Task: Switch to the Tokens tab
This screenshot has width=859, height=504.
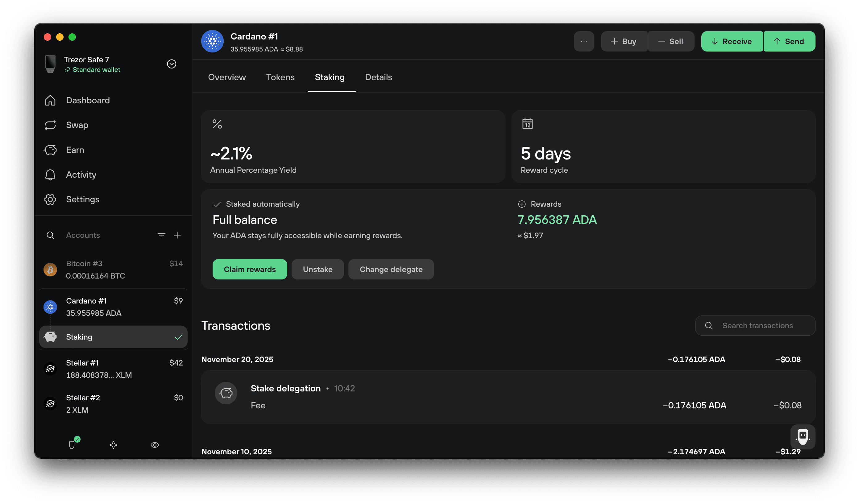Action: pyautogui.click(x=280, y=77)
